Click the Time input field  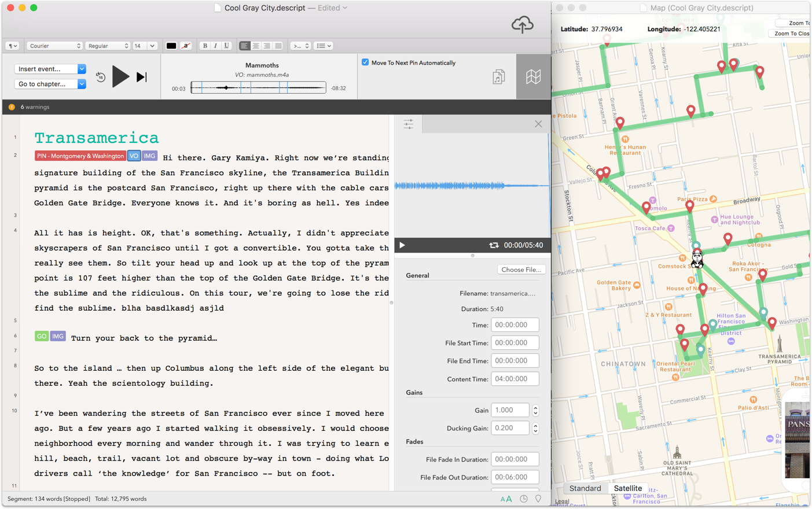[x=515, y=325]
